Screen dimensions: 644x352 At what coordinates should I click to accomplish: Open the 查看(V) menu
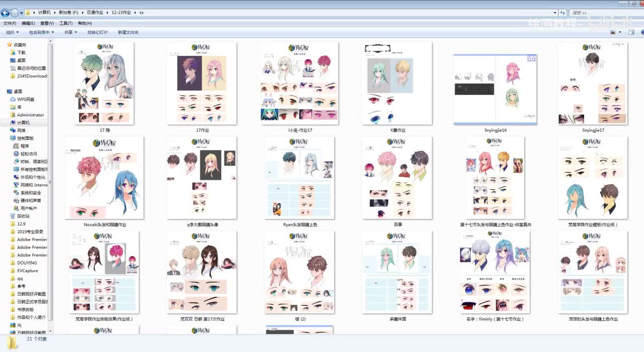point(47,23)
